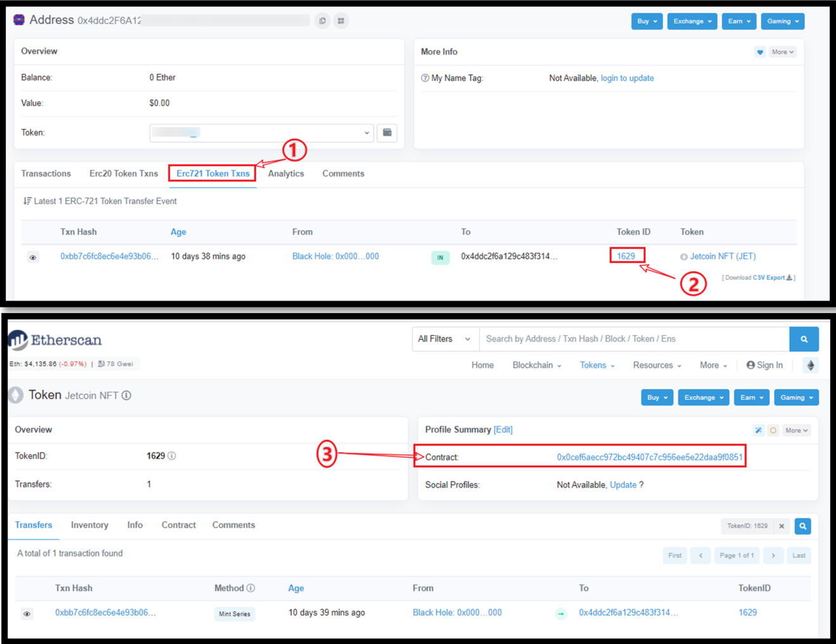Expand the Blockchain navigation menu
This screenshot has width=836, height=644.
(537, 365)
